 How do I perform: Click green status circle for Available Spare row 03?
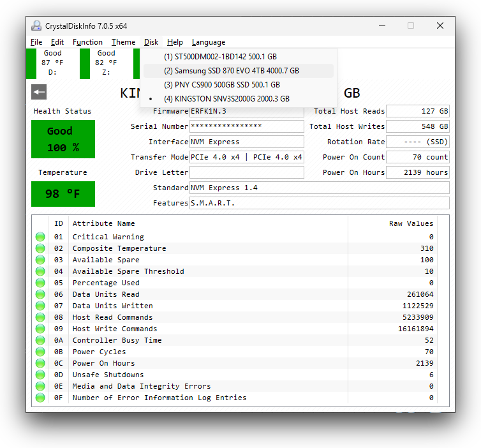[40, 260]
